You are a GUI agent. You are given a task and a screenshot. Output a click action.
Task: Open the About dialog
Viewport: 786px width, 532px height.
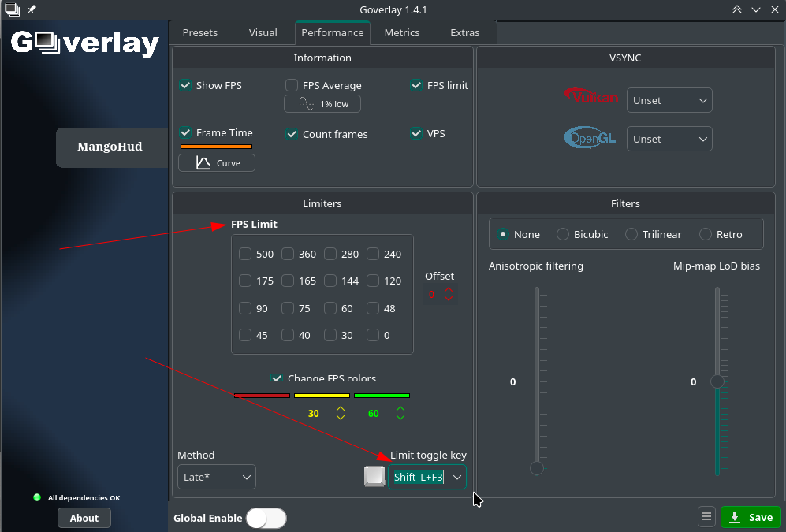click(84, 518)
